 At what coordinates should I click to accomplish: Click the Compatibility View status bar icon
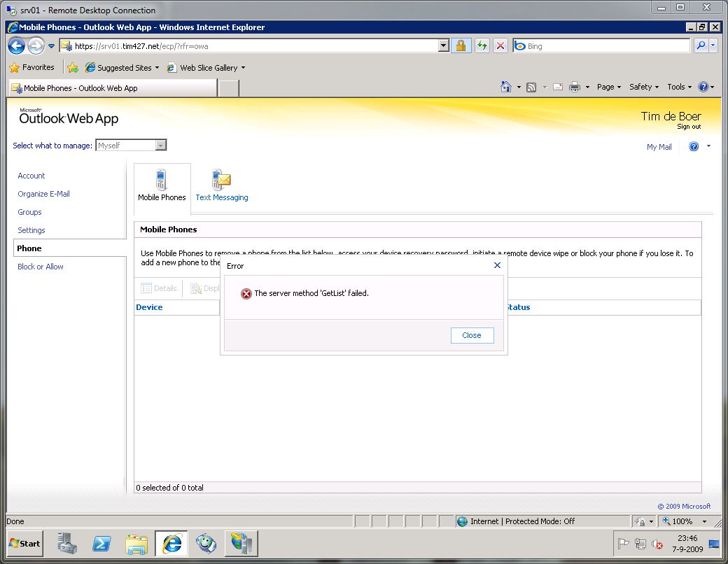coord(640,521)
